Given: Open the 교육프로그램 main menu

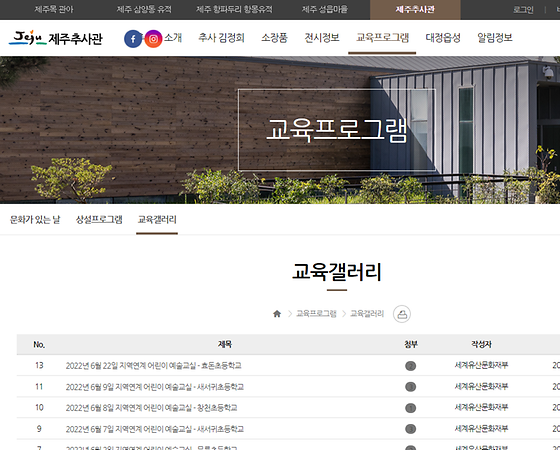Looking at the screenshot, I should 382,38.
